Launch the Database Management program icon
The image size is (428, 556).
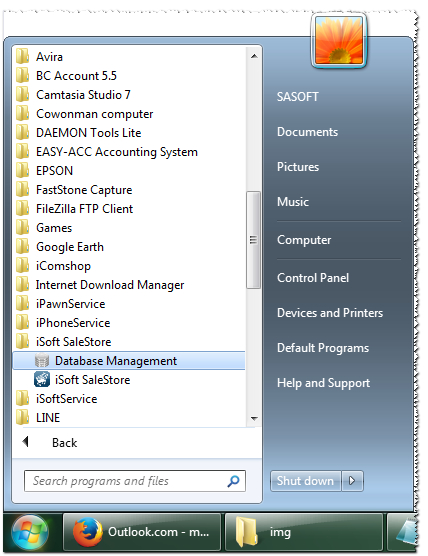click(42, 361)
